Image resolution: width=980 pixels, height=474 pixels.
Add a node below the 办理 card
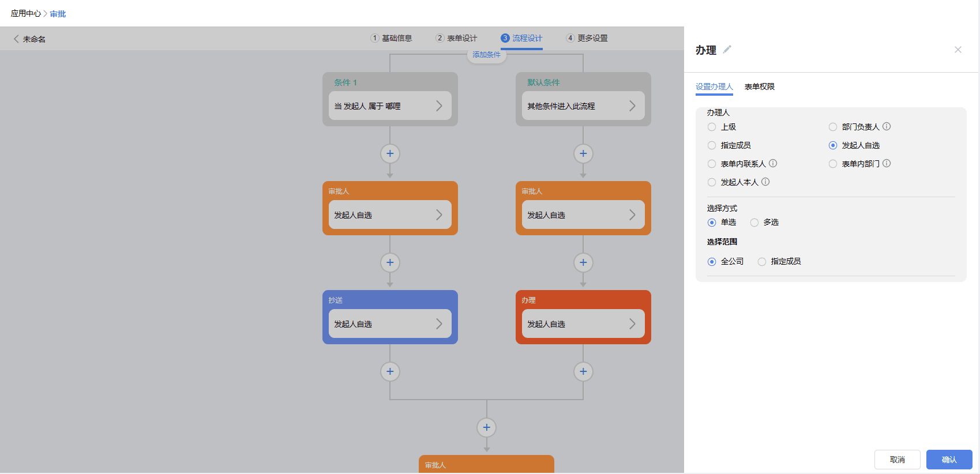coord(583,371)
